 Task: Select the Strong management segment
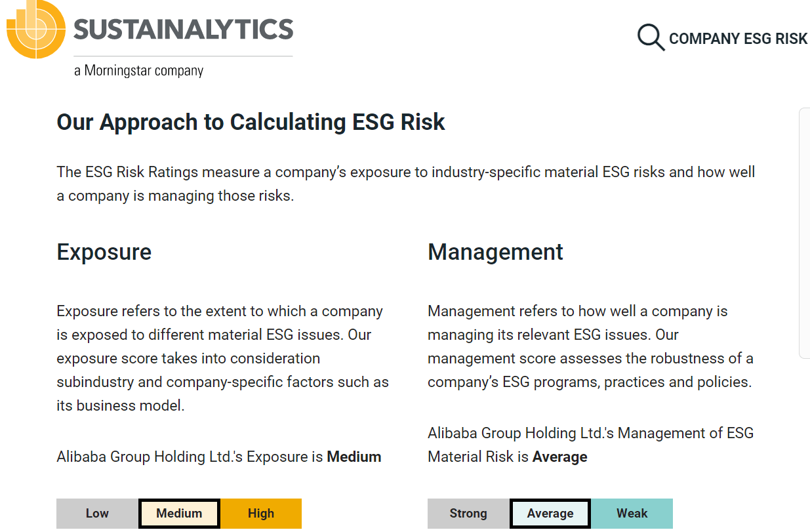coord(468,514)
